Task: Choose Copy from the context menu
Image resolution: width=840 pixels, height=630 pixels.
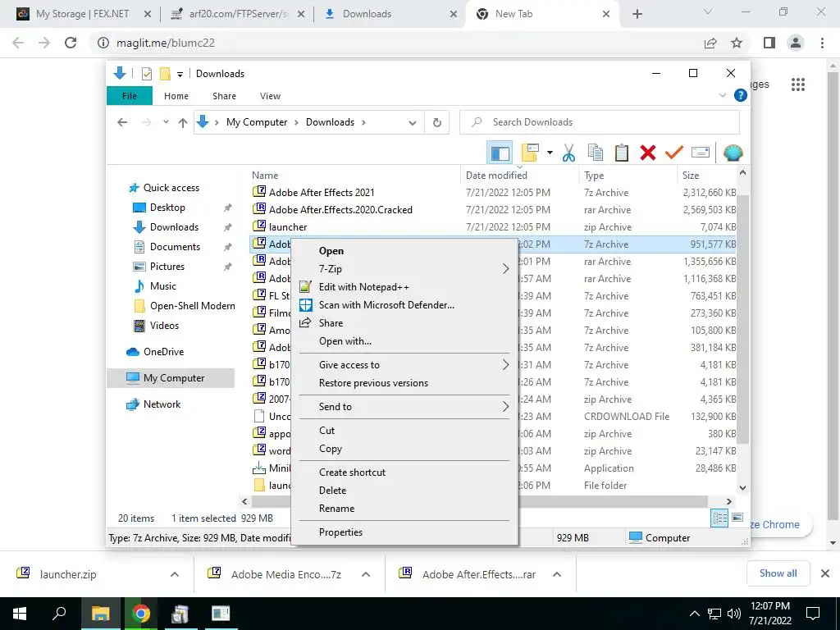Action: (405, 449)
